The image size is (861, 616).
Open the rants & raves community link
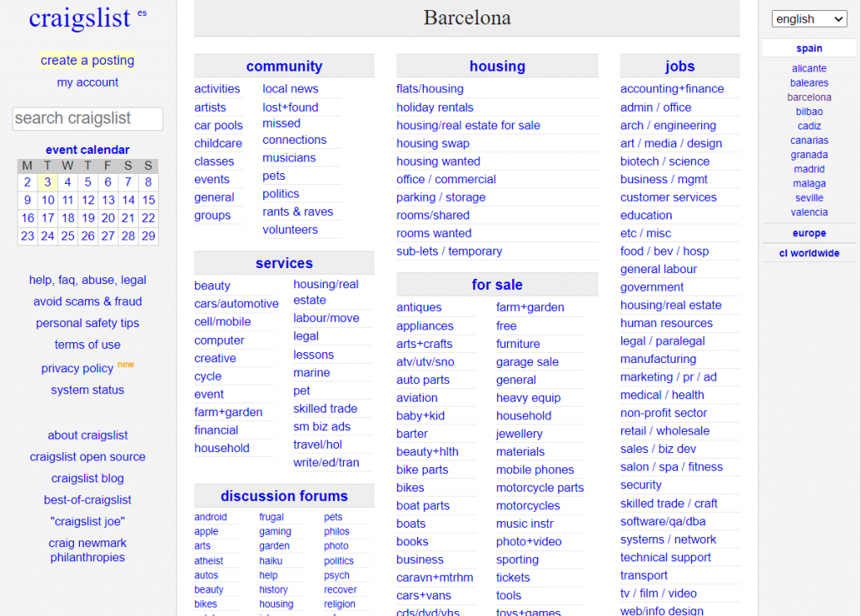tap(298, 212)
